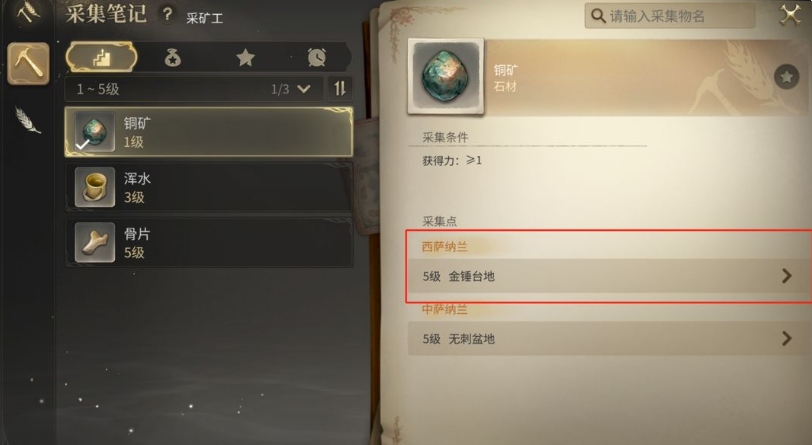The width and height of the screenshot is (812, 445).
Task: Select the 5级 金锤台地 location row
Action: pos(610,276)
